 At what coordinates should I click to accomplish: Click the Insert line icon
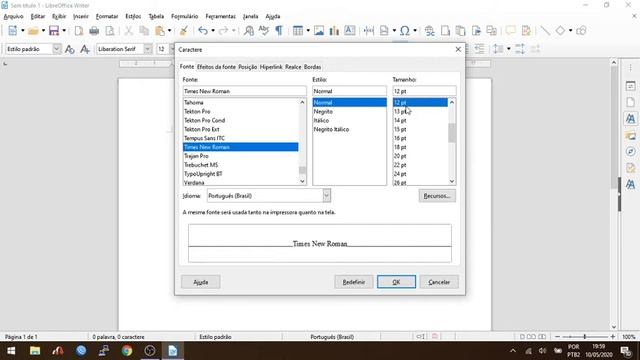tap(545, 31)
